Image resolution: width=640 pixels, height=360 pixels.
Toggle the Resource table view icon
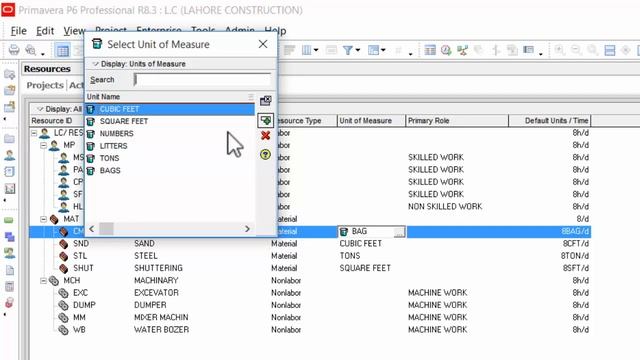[x=62, y=51]
